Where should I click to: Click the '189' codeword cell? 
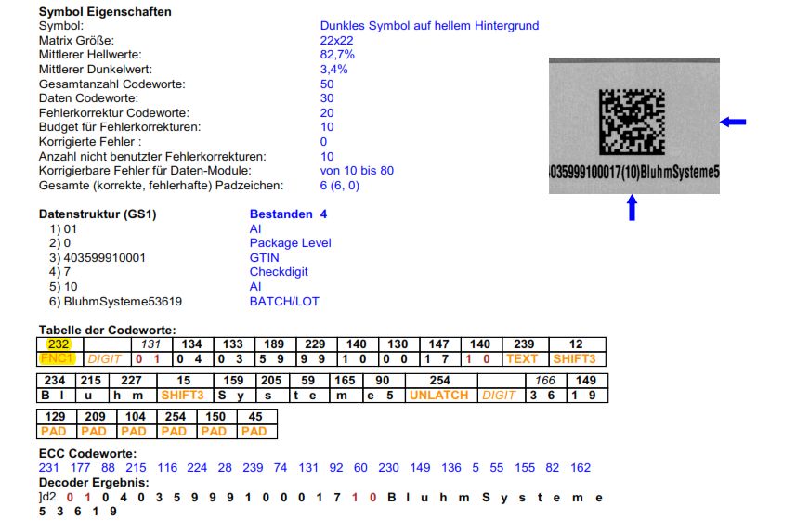coord(274,344)
